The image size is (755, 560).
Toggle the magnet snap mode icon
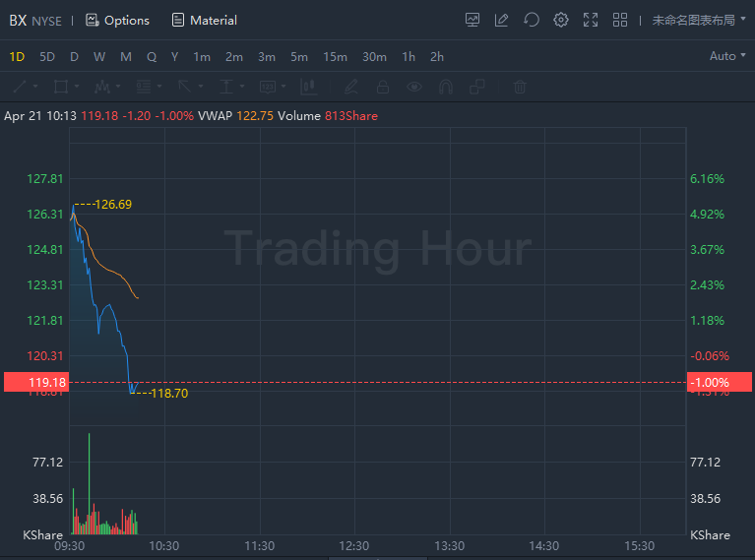tap(446, 87)
